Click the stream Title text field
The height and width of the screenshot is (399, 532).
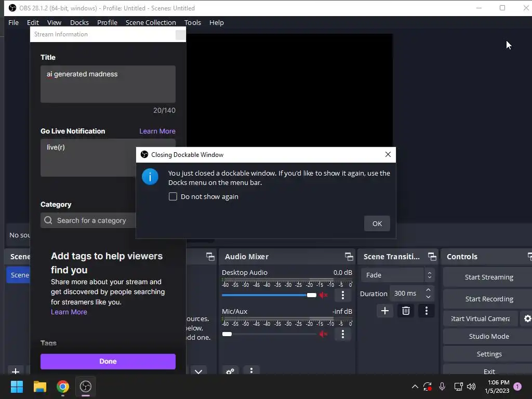(x=108, y=84)
